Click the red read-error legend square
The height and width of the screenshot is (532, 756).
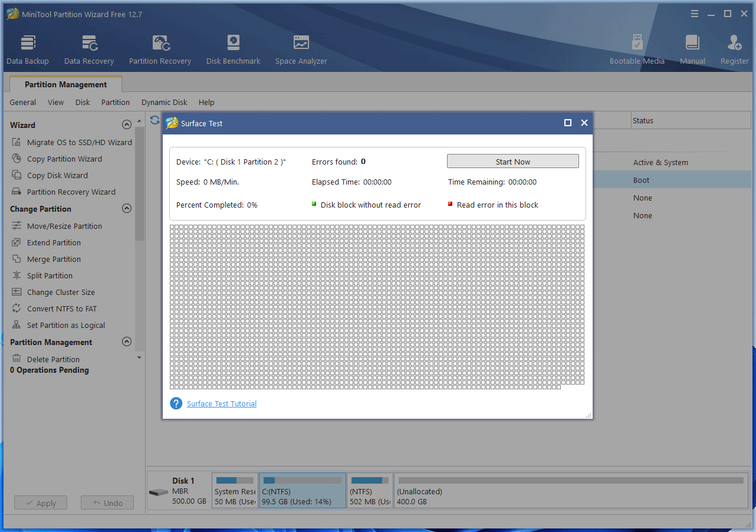click(x=451, y=204)
